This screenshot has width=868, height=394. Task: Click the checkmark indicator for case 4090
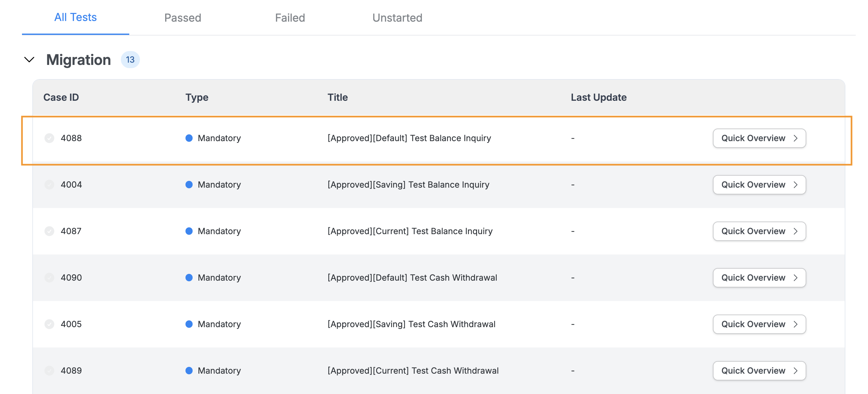coord(49,277)
